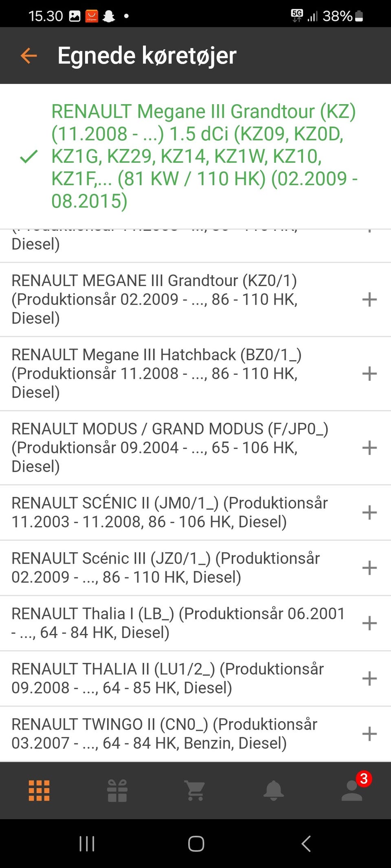391x868 pixels.
Task: Open the shopping cart tab
Action: pyautogui.click(x=195, y=790)
